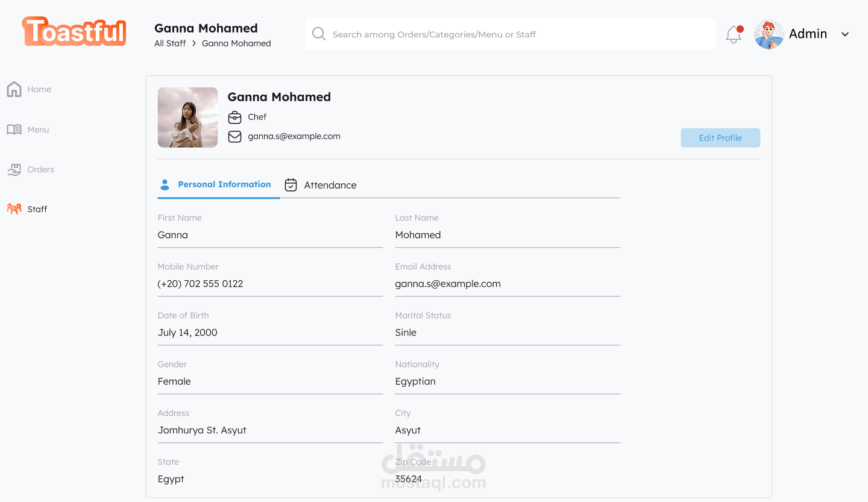The width and height of the screenshot is (868, 502).
Task: Switch to the Attendance tab
Action: click(330, 185)
